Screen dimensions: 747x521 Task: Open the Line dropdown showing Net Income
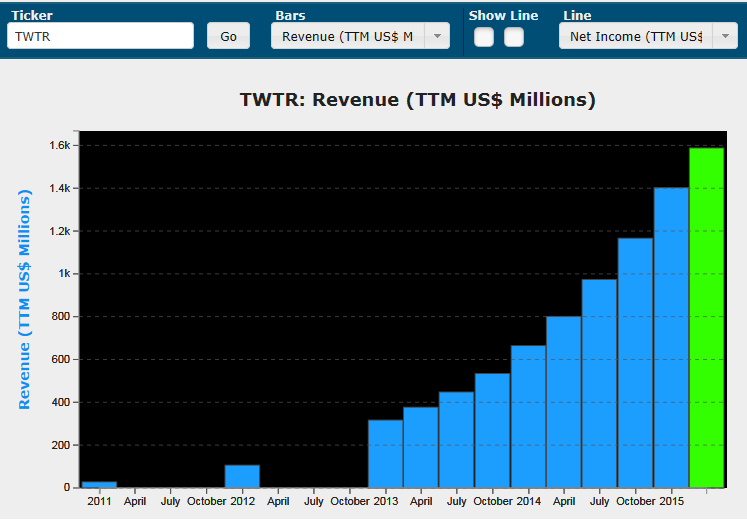(648, 36)
